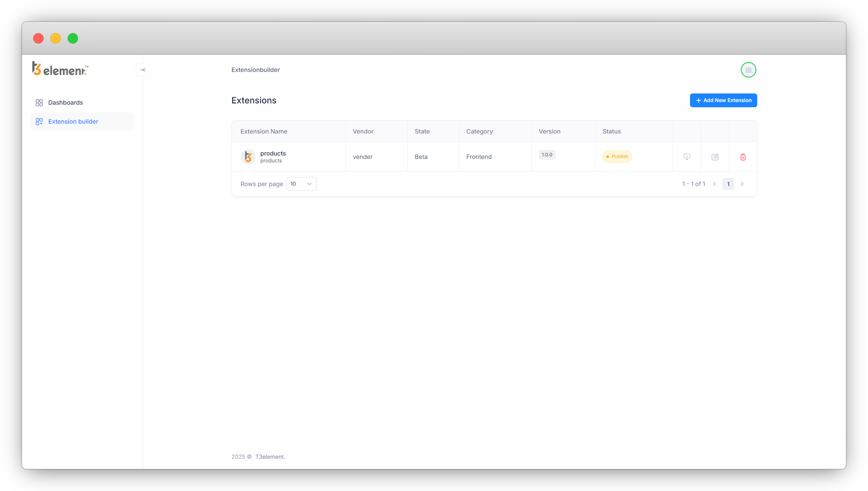The width and height of the screenshot is (868, 491).
Task: Click the 1.0.0 version tag
Action: click(547, 155)
